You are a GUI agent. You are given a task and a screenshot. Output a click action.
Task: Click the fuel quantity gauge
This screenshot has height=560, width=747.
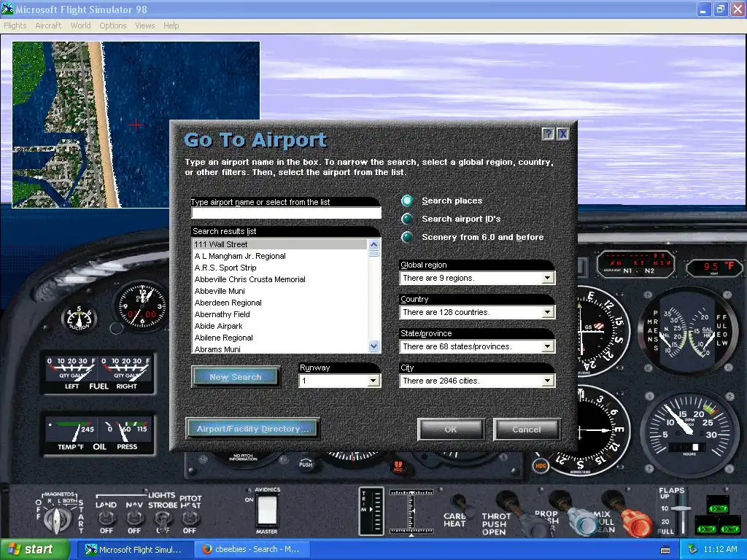(98, 374)
